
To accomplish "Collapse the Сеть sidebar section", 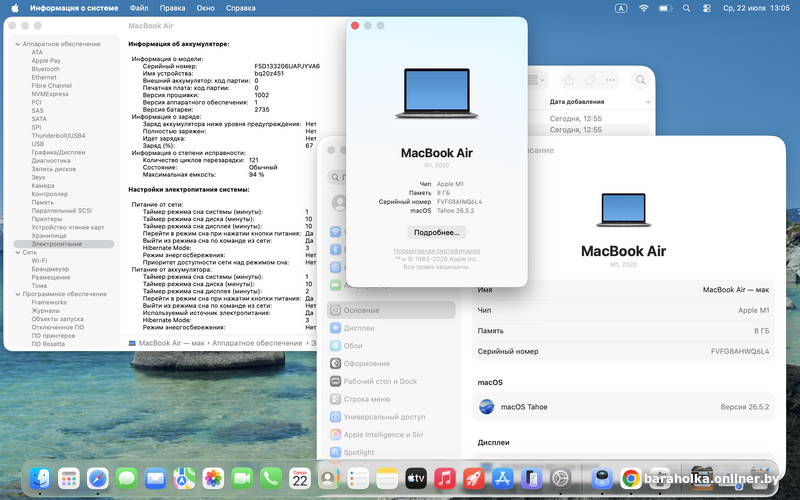I will 18,253.
